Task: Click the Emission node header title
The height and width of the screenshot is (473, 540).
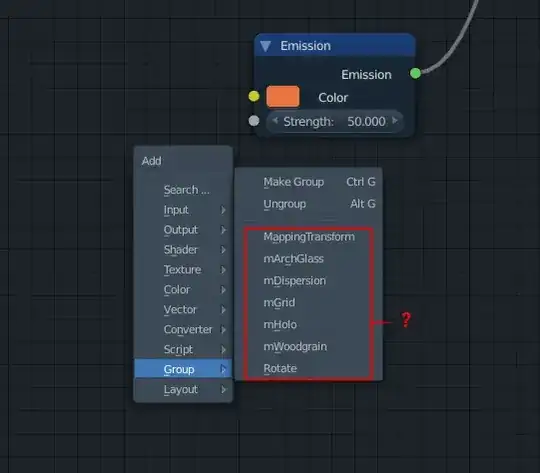Action: [x=305, y=46]
